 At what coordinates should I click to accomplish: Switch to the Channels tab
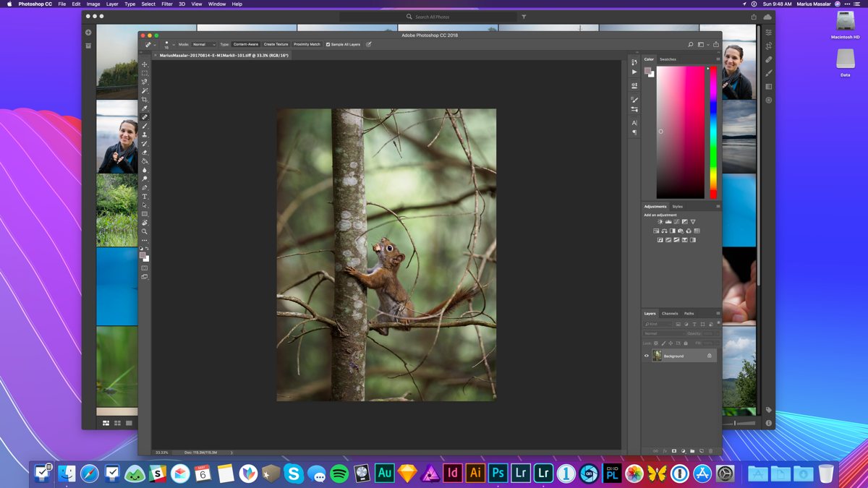point(669,314)
